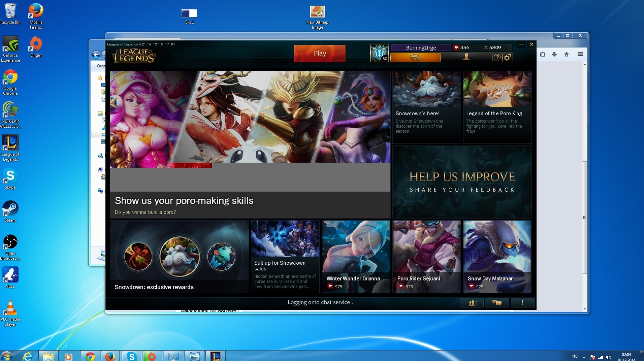This screenshot has height=361, width=644.
Task: Click the back arrow in Explorer window
Action: (96, 55)
